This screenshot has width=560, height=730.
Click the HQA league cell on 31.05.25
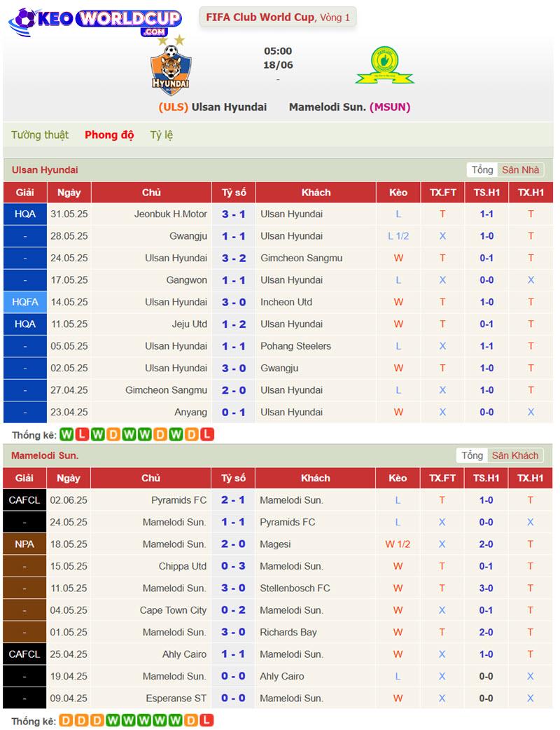click(25, 214)
